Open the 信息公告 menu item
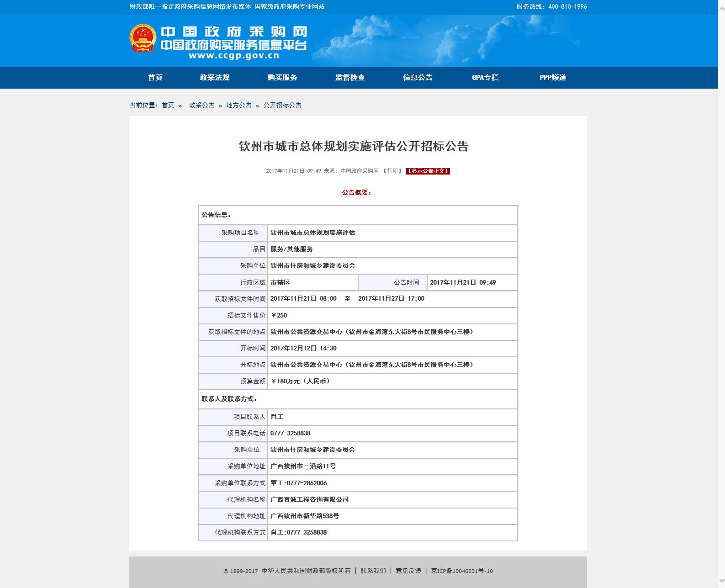Screen dimensions: 725x588 [x=418, y=78]
